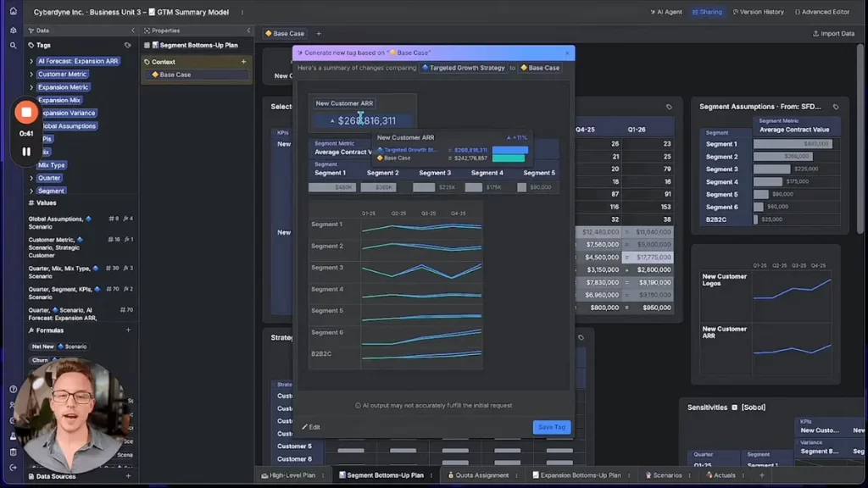Expand the Quarter tag group
Screen dimensions: 868x488
click(x=32, y=178)
